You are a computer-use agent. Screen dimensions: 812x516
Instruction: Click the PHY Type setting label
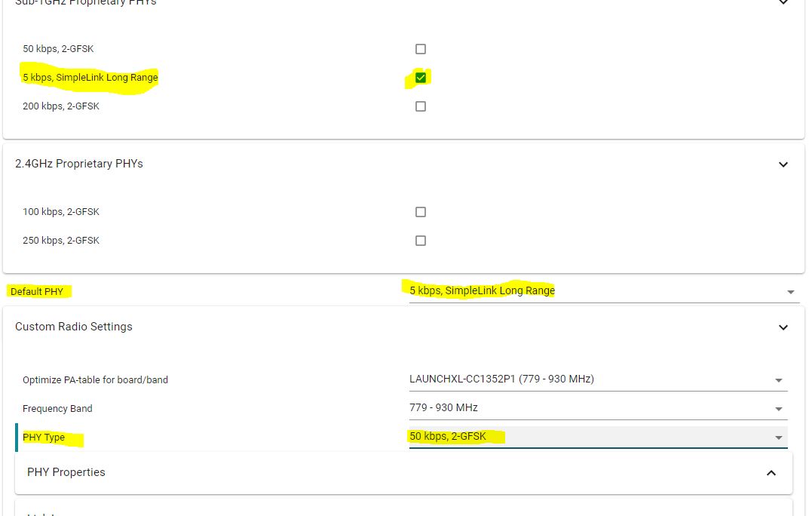(x=44, y=438)
